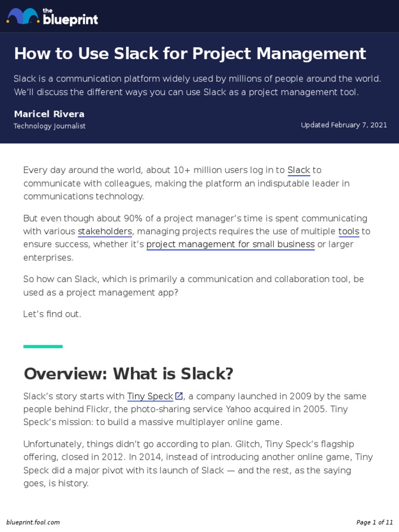Click the paragraph starting 'So how can Slack'
399x532 pixels.
(x=193, y=286)
